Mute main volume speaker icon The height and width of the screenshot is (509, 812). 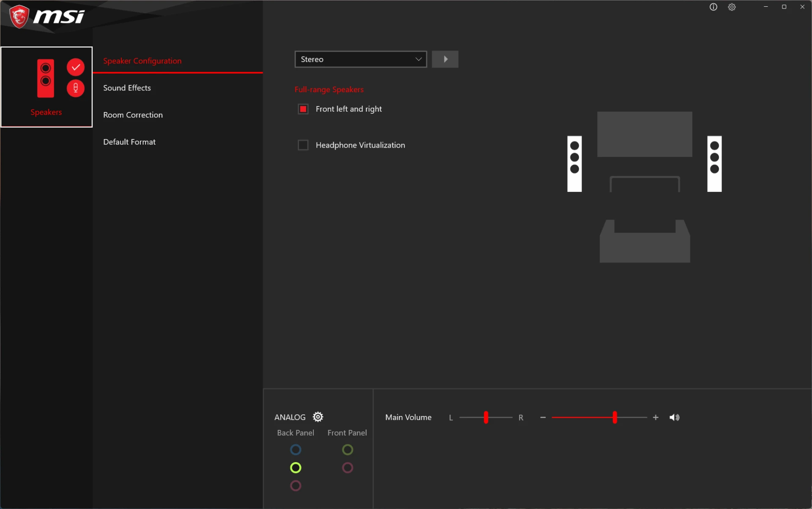[x=674, y=417]
